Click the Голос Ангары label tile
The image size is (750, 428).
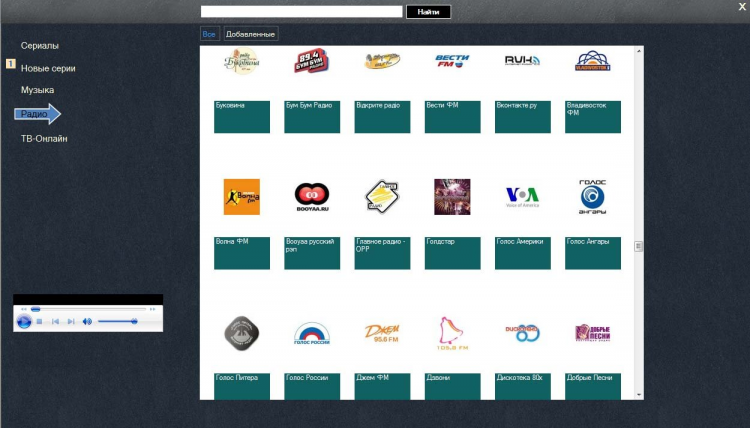click(593, 253)
